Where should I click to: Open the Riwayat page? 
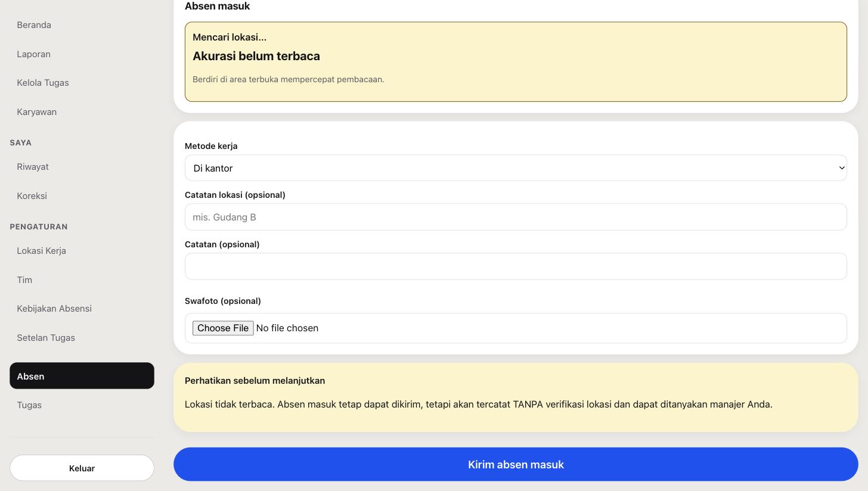(82, 167)
